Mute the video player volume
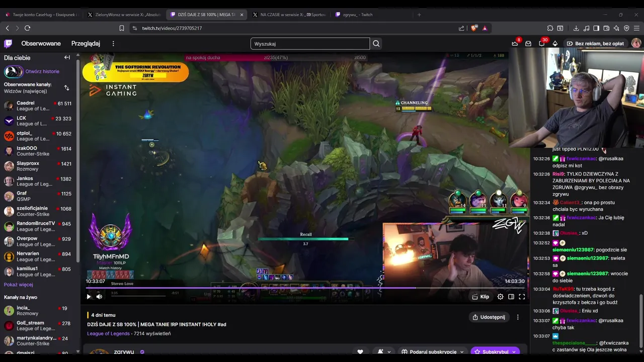 pyautogui.click(x=99, y=297)
